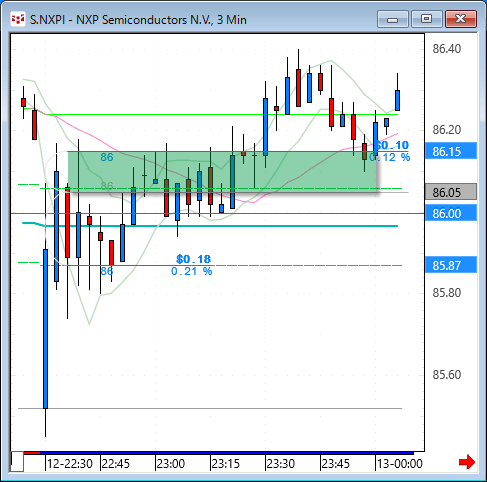The image size is (487, 482).
Task: Click the chart window icon in title bar
Action: pyautogui.click(x=18, y=19)
